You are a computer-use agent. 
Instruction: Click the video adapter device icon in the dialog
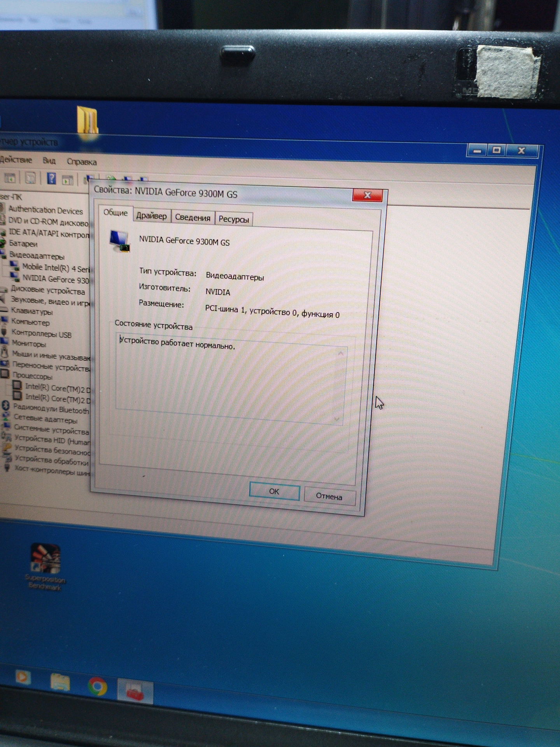pyautogui.click(x=119, y=241)
